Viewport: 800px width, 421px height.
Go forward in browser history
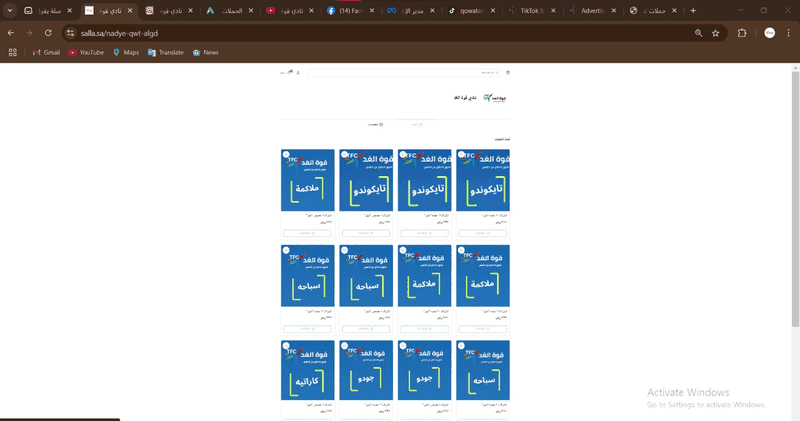click(x=29, y=33)
